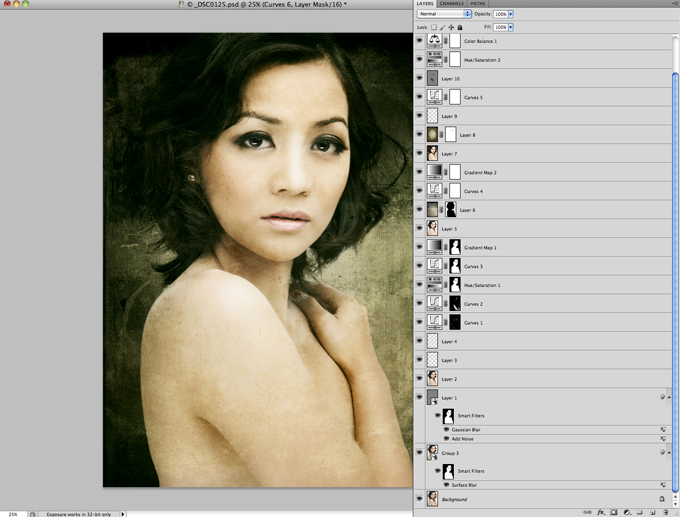The height and width of the screenshot is (517, 680).
Task: Click the lock all padlock icon
Action: click(x=460, y=27)
